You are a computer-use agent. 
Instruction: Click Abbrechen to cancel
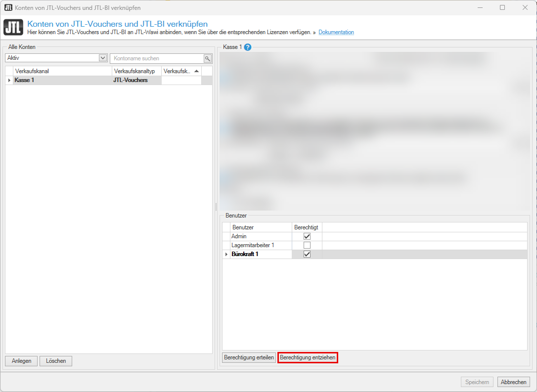pyautogui.click(x=513, y=382)
